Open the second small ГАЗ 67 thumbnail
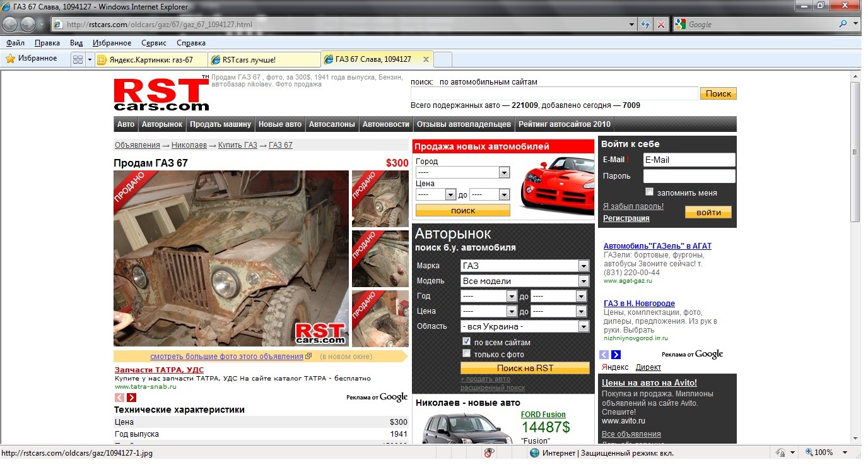 click(380, 259)
